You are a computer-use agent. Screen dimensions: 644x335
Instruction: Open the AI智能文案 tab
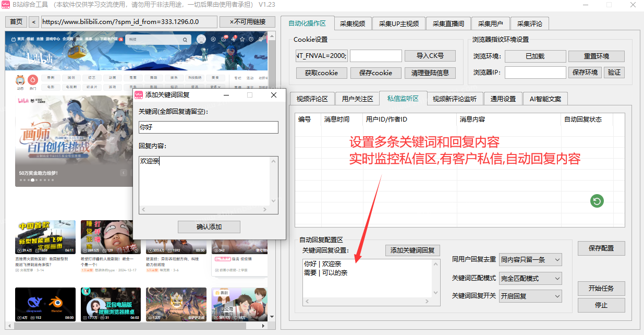(x=545, y=98)
